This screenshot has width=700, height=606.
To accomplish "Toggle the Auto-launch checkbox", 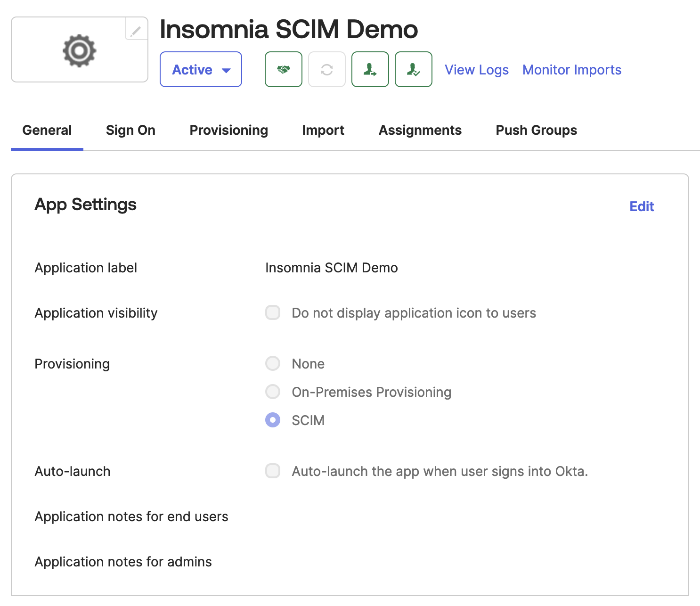I will click(x=273, y=471).
